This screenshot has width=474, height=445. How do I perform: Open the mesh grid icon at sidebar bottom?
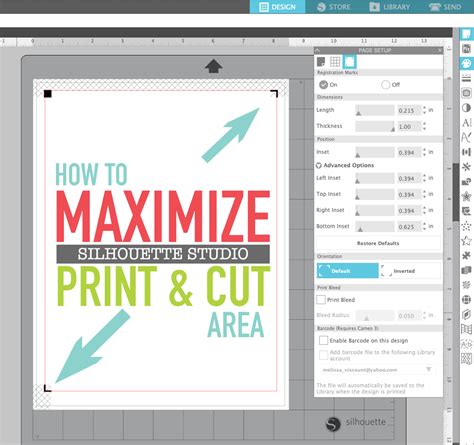[x=467, y=359]
